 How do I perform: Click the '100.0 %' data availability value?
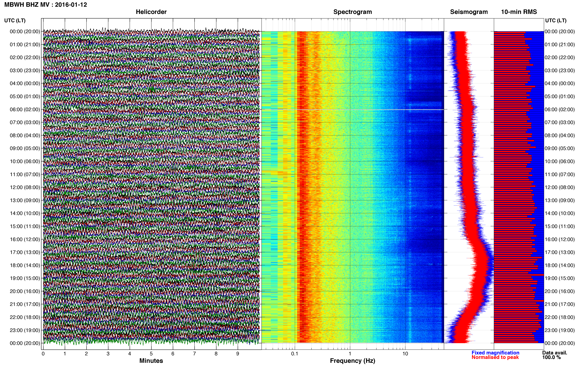(552, 357)
